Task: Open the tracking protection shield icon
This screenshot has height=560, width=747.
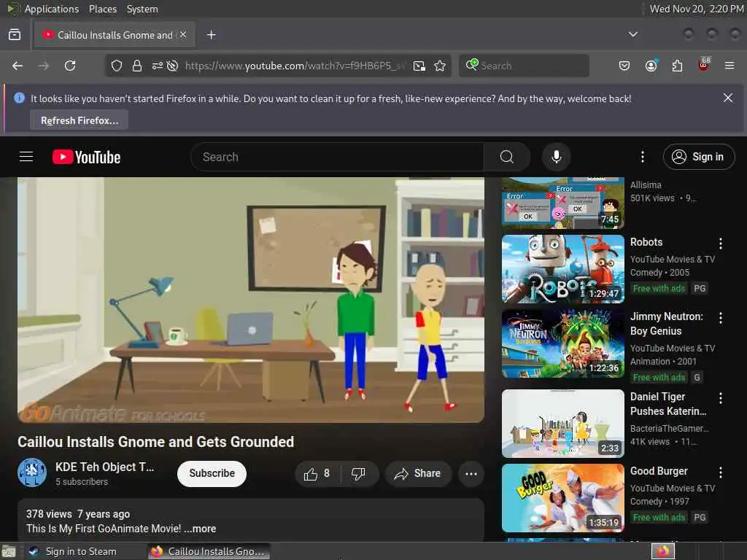Action: click(x=116, y=66)
